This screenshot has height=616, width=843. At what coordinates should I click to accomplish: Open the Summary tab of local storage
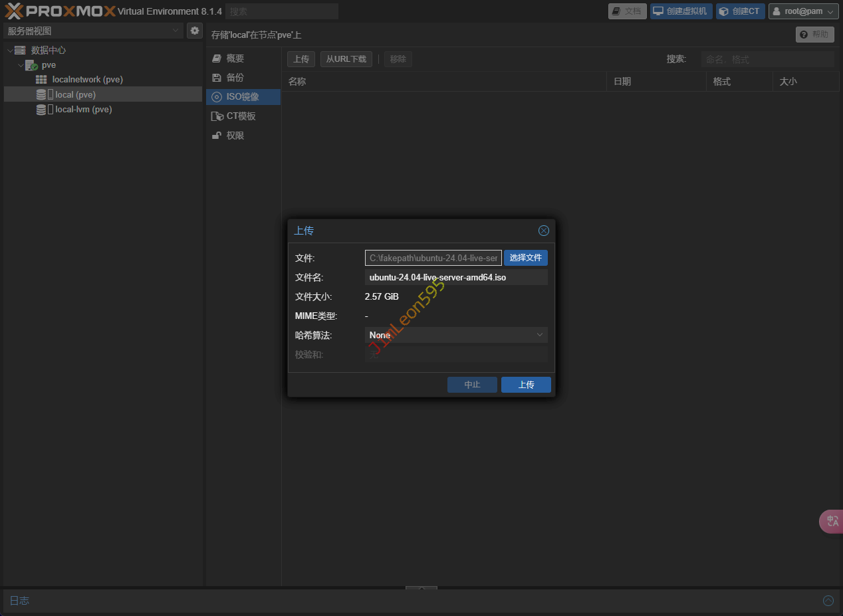click(x=235, y=58)
